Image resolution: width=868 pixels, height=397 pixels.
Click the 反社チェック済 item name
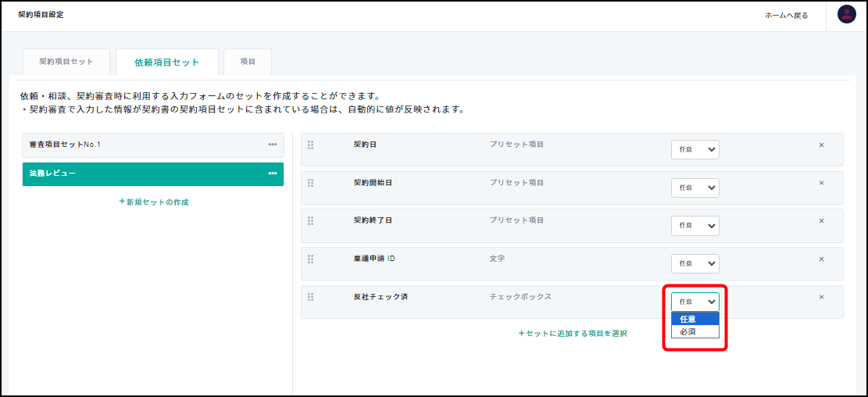[380, 297]
